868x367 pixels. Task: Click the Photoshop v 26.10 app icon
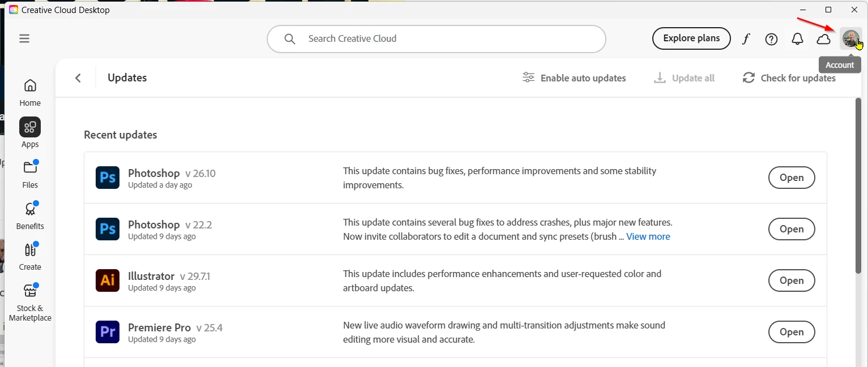tap(108, 178)
